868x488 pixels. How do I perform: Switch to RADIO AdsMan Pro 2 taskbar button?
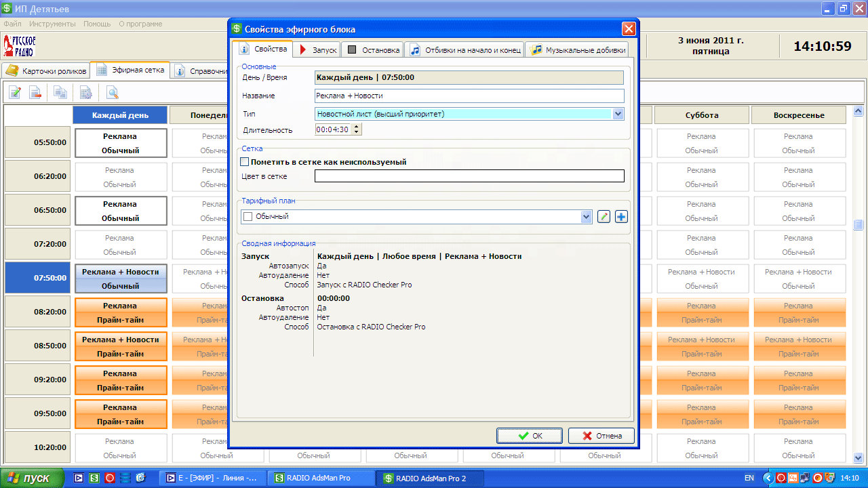[x=430, y=478]
